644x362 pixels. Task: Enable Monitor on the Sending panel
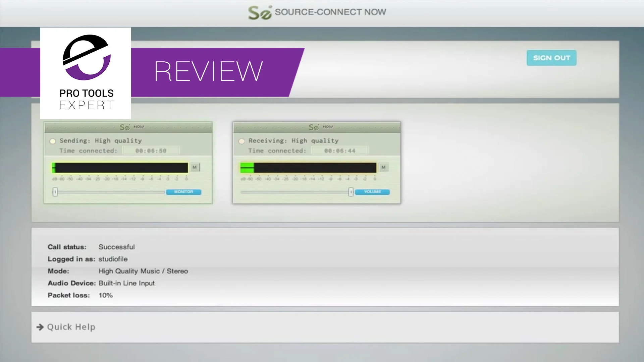[184, 192]
